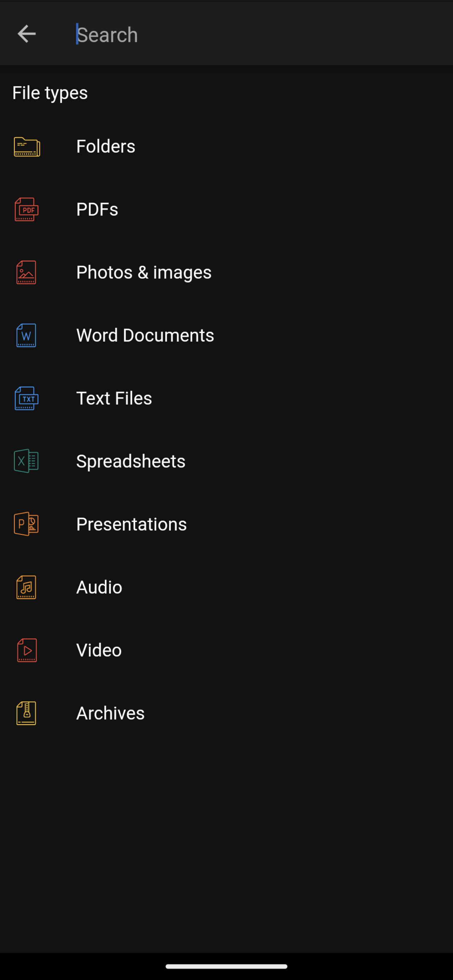This screenshot has height=980, width=453.
Task: Tap the orange PowerPoint presentation icon
Action: click(x=26, y=524)
